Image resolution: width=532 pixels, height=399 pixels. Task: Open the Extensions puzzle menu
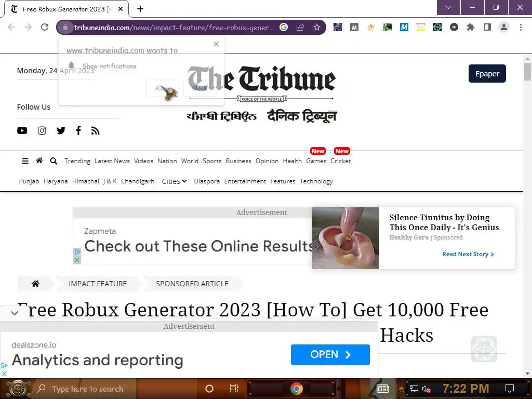click(x=470, y=27)
